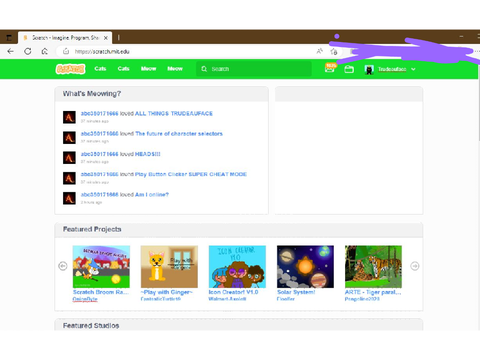This screenshot has width=480, height=360.
Task: Open Solar System! project thumbnail
Action: pyautogui.click(x=305, y=267)
